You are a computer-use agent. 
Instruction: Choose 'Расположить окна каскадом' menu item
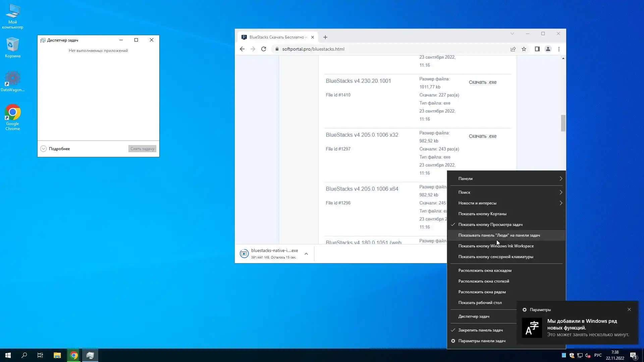pyautogui.click(x=485, y=270)
